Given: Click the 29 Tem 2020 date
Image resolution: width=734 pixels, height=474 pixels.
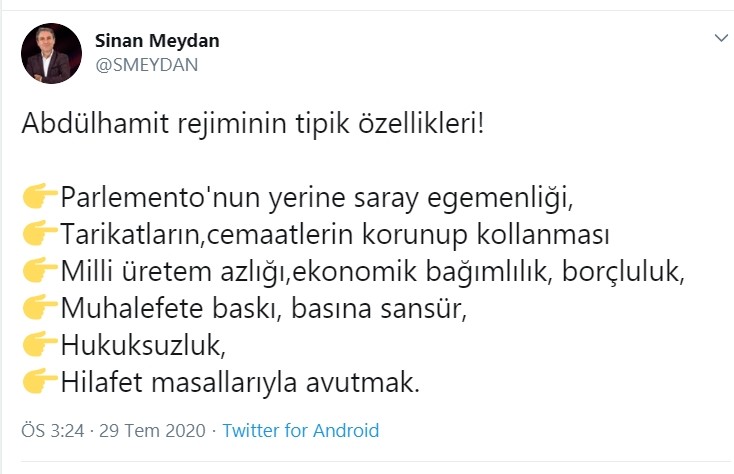Looking at the screenshot, I should tap(155, 431).
